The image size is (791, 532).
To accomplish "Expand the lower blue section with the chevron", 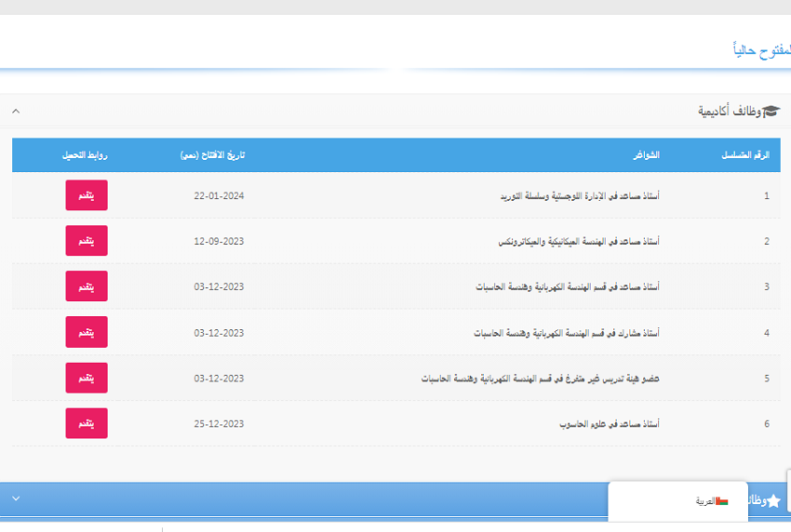I will click(16, 498).
